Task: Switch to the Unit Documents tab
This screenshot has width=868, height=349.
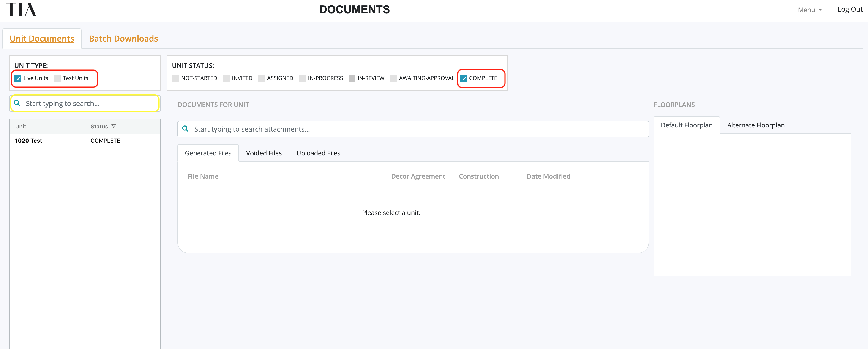Action: click(x=42, y=39)
